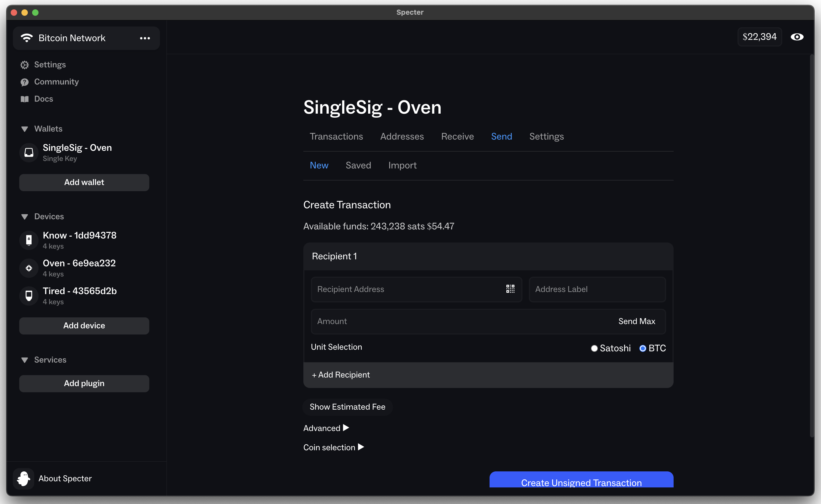Click the Tired device icon
821x504 pixels.
click(29, 296)
